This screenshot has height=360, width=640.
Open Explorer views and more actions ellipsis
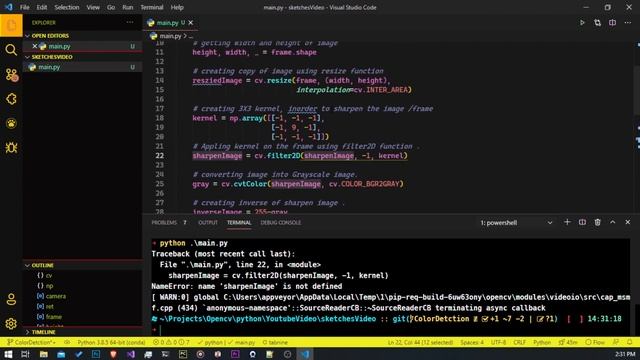coord(130,22)
